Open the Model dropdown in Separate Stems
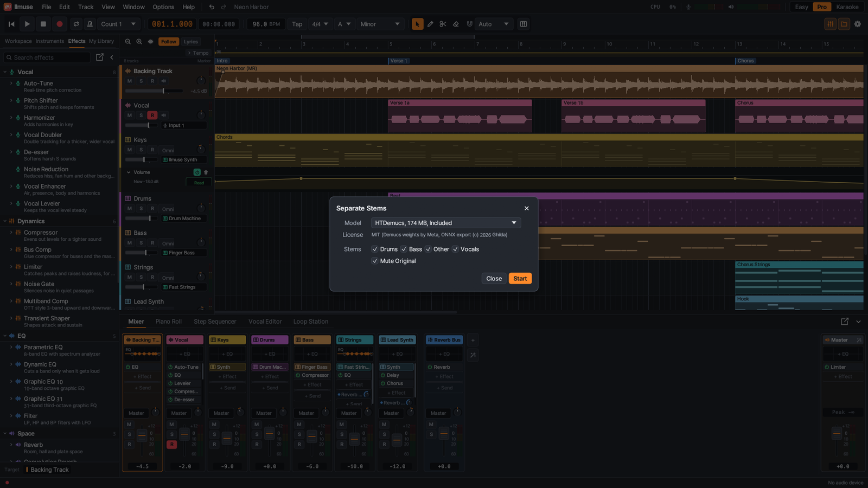Screen dimensions: 868x488 click(x=446, y=223)
